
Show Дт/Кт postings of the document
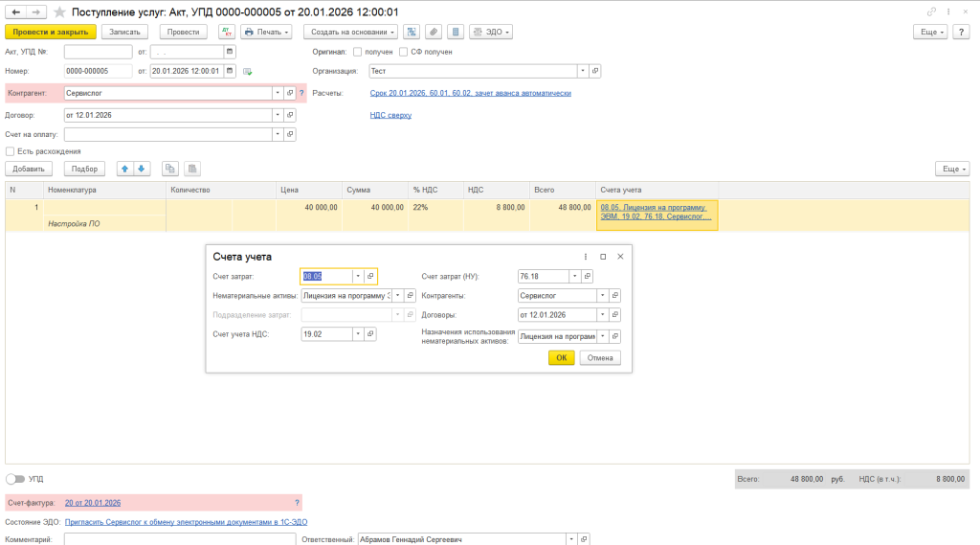pyautogui.click(x=227, y=32)
